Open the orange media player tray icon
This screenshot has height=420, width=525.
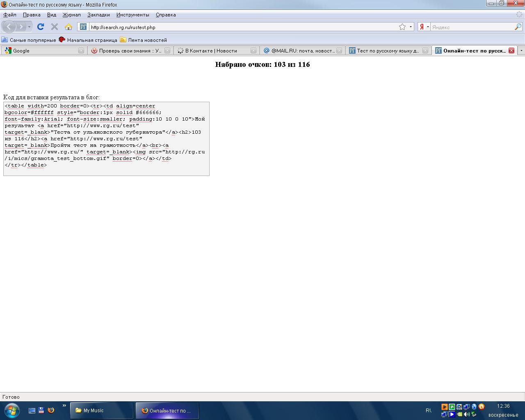(445, 407)
